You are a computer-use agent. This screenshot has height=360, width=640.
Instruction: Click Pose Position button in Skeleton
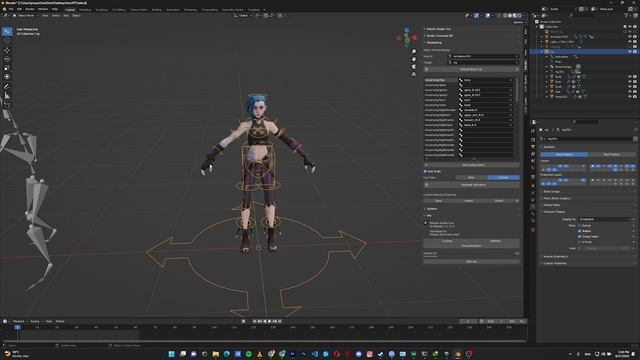pos(564,155)
